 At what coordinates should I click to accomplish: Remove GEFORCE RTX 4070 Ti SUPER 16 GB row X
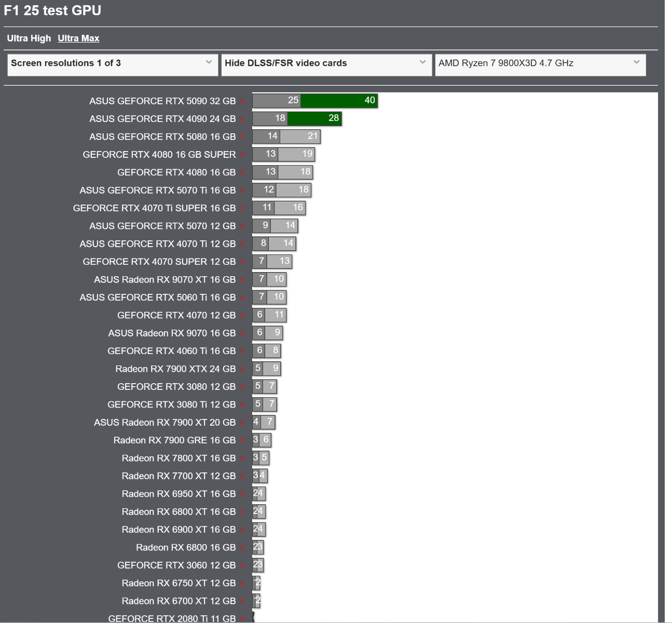tap(242, 209)
